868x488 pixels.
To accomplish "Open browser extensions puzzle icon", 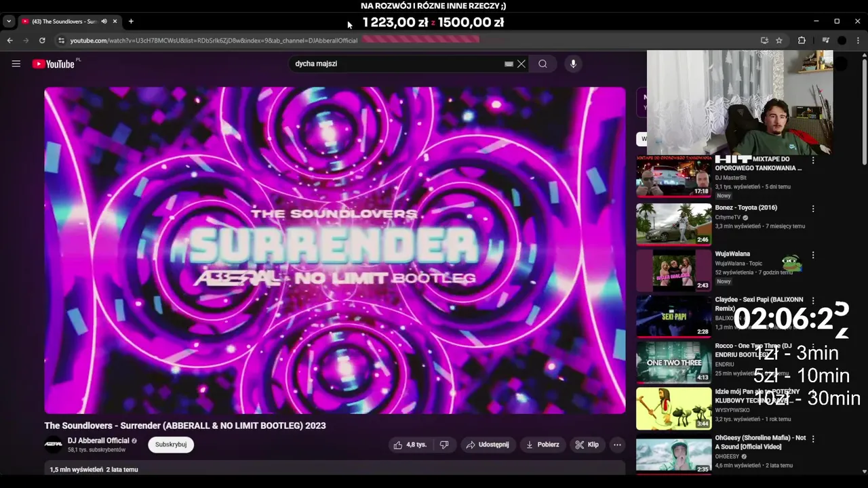I will [x=802, y=41].
